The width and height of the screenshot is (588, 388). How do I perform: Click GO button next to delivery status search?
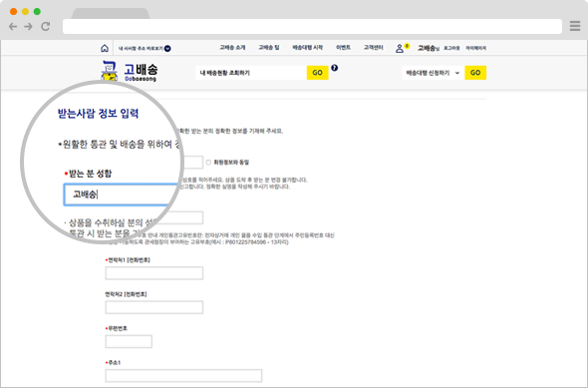pos(318,73)
